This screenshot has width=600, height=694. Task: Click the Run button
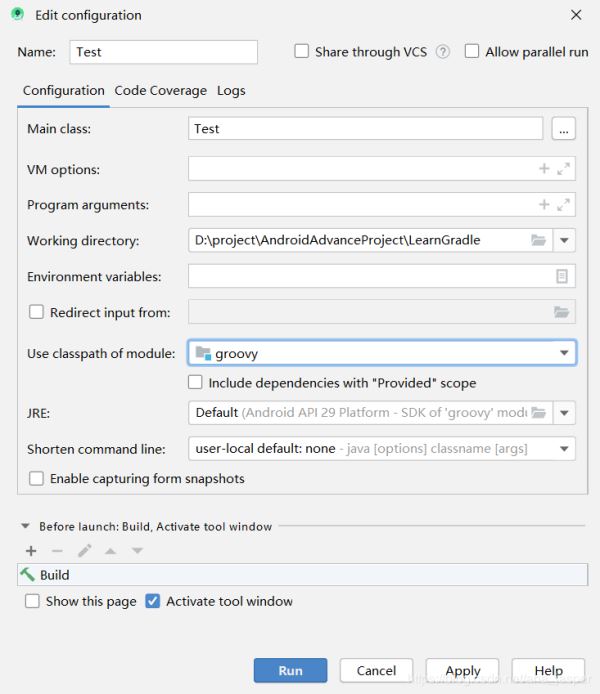coord(290,671)
